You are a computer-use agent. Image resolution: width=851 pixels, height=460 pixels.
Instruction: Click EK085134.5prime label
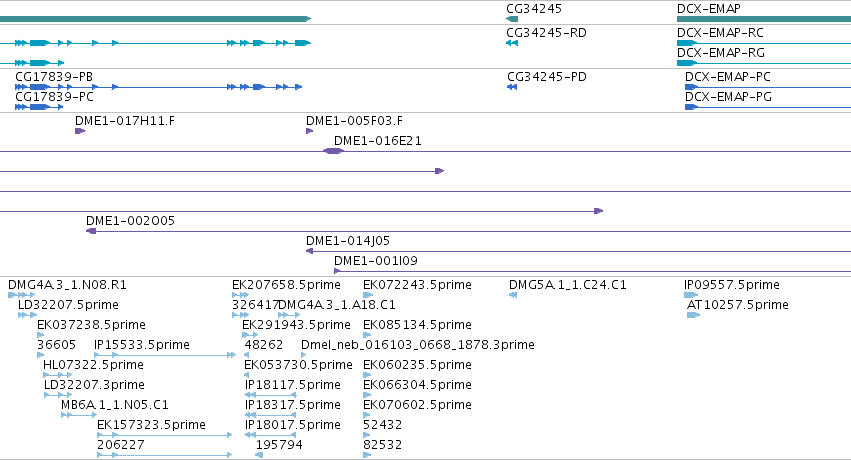point(417,325)
